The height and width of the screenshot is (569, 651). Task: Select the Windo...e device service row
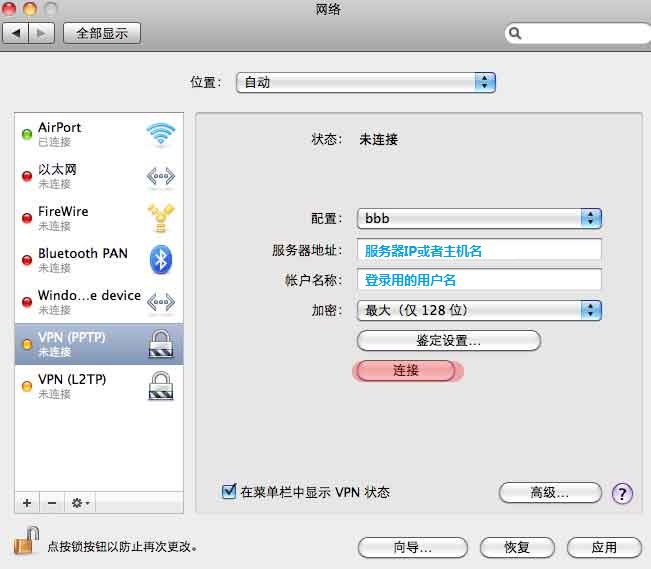[x=99, y=302]
